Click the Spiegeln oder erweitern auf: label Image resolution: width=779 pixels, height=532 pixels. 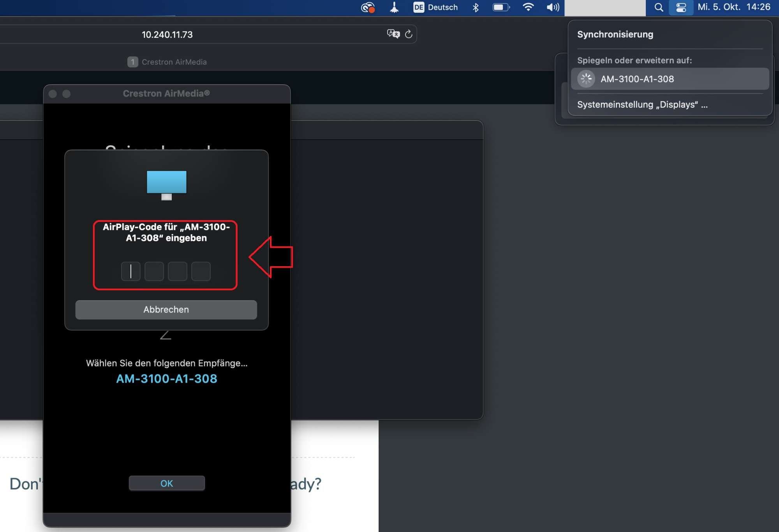(634, 60)
